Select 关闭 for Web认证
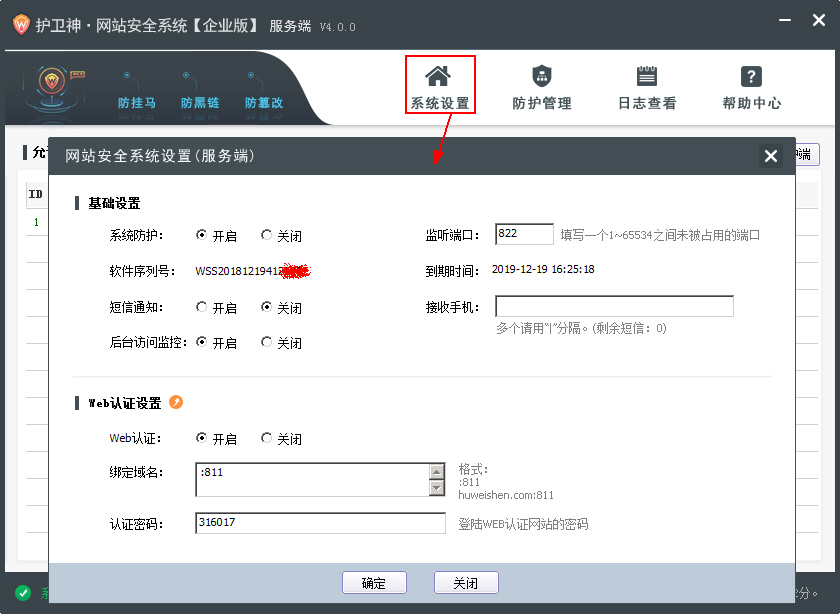 pos(267,439)
